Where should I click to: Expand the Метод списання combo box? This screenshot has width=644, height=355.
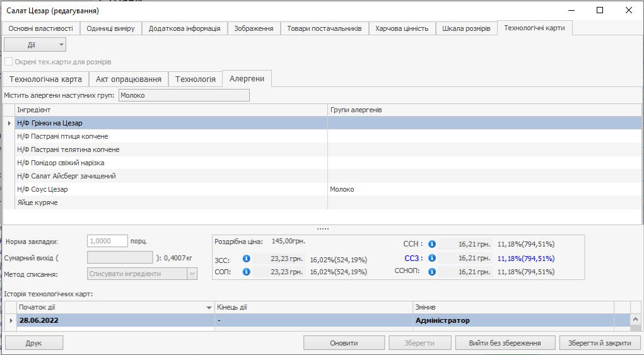click(192, 274)
